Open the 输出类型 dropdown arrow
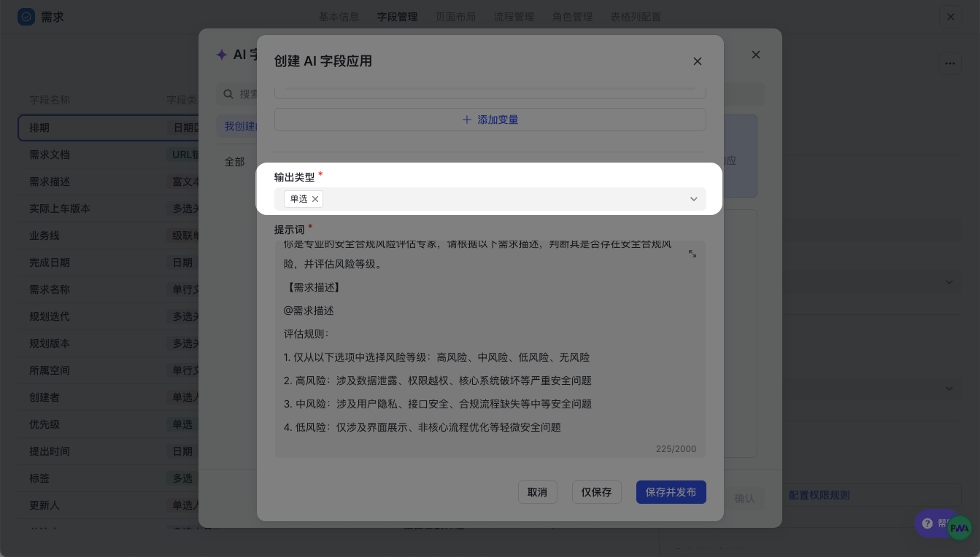 694,199
